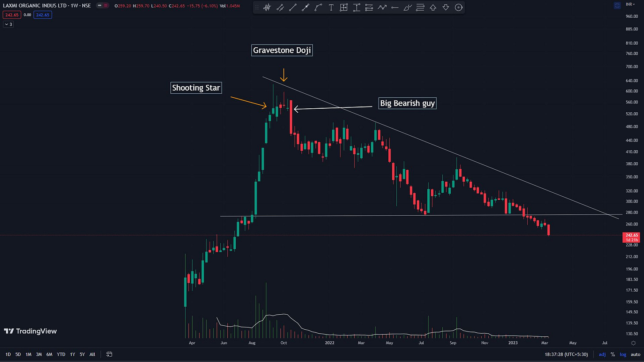The height and width of the screenshot is (362, 644).
Task: Select the arrow line drawing tool
Action: [x=305, y=8]
